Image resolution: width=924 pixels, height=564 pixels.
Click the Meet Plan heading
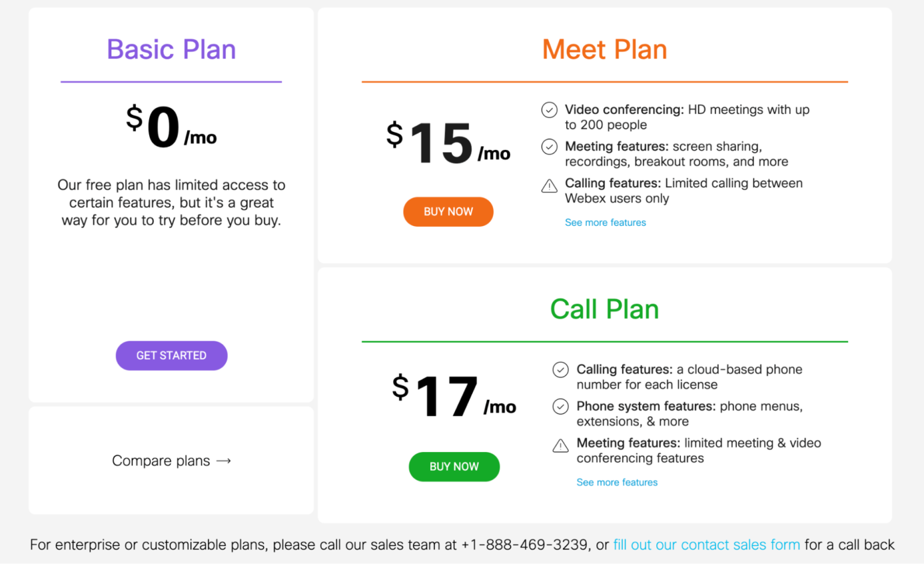[605, 49]
